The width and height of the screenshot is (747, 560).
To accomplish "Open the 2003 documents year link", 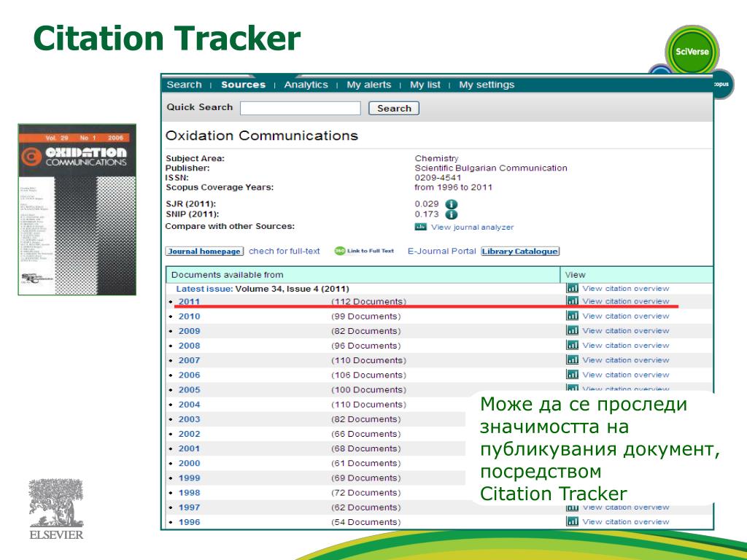I will [189, 419].
